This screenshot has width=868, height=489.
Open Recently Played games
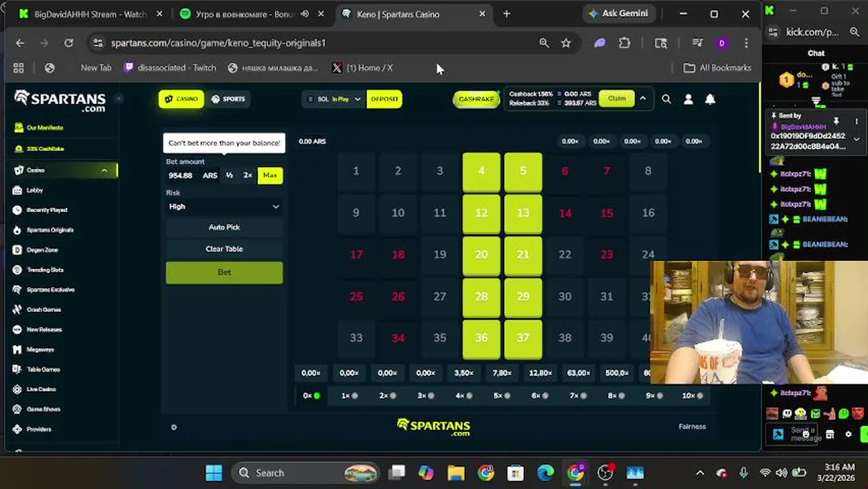[x=46, y=210]
